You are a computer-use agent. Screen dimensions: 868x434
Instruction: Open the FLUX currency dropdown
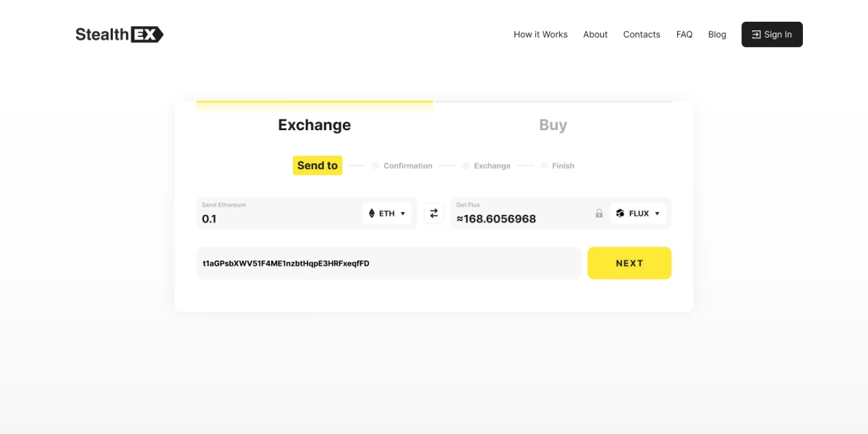click(x=638, y=213)
